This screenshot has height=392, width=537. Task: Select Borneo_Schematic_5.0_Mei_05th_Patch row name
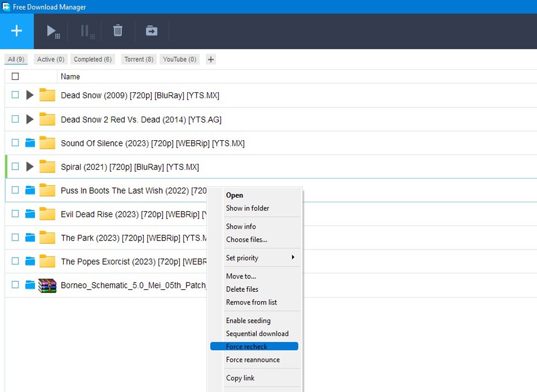click(x=133, y=285)
